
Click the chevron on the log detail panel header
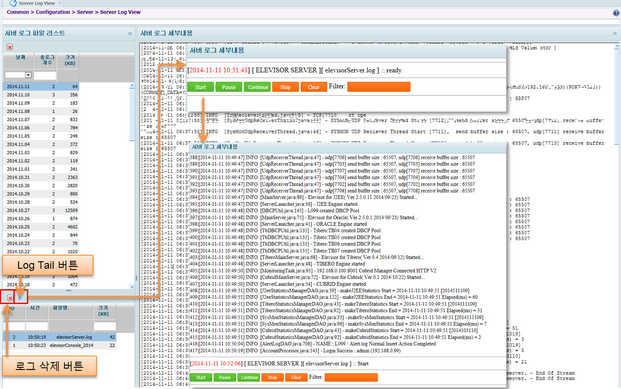point(615,33)
